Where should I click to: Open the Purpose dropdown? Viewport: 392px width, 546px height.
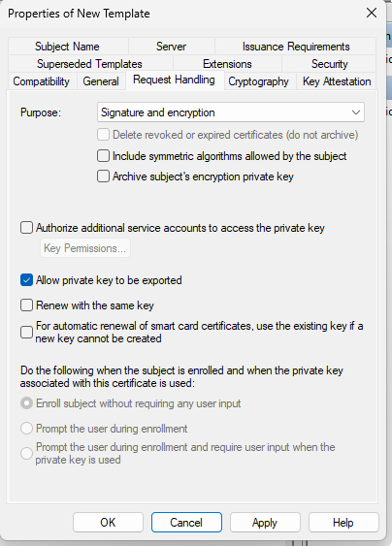[231, 112]
